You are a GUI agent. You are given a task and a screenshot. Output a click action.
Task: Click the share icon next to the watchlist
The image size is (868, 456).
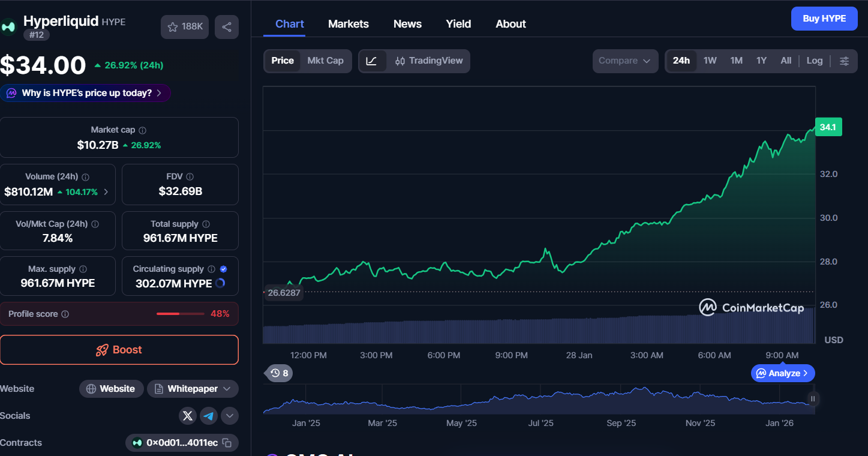[227, 27]
